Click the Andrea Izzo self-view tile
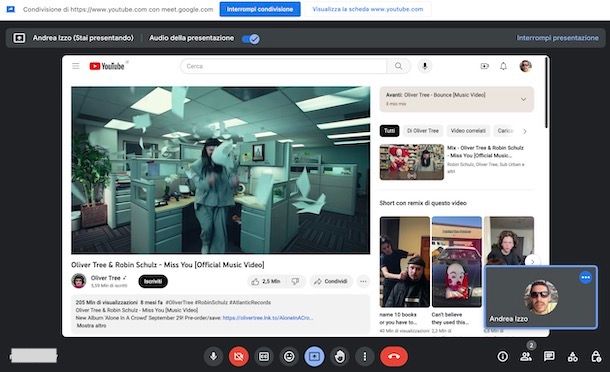This screenshot has width=610, height=372. tap(541, 297)
